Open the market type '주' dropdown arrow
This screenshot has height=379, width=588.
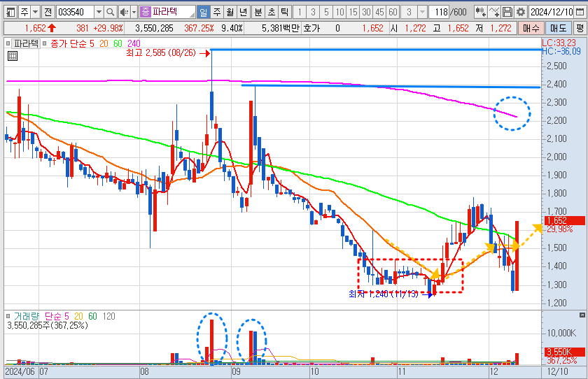point(35,13)
